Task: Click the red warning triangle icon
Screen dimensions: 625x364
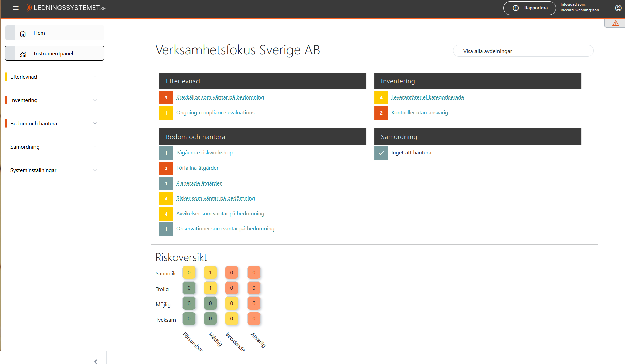Action: [x=615, y=23]
